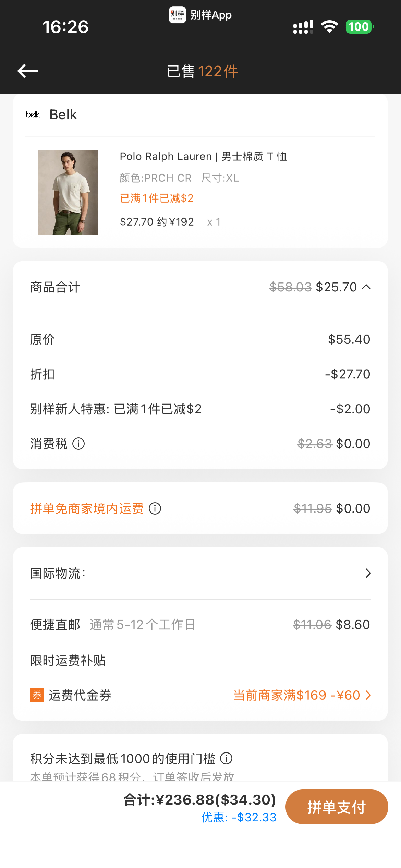Select the 便捷直邮 shipping option

pyautogui.click(x=200, y=625)
